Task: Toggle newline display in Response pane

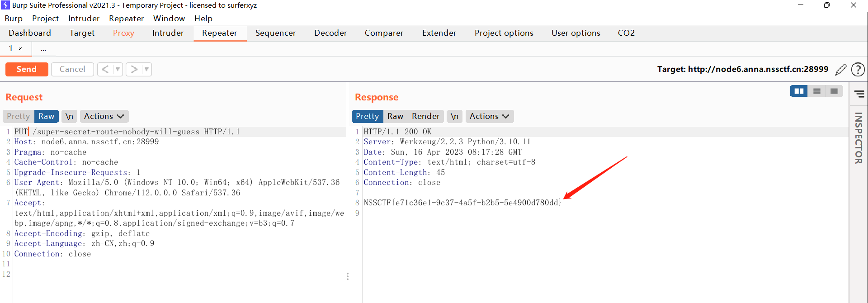Action: 454,116
